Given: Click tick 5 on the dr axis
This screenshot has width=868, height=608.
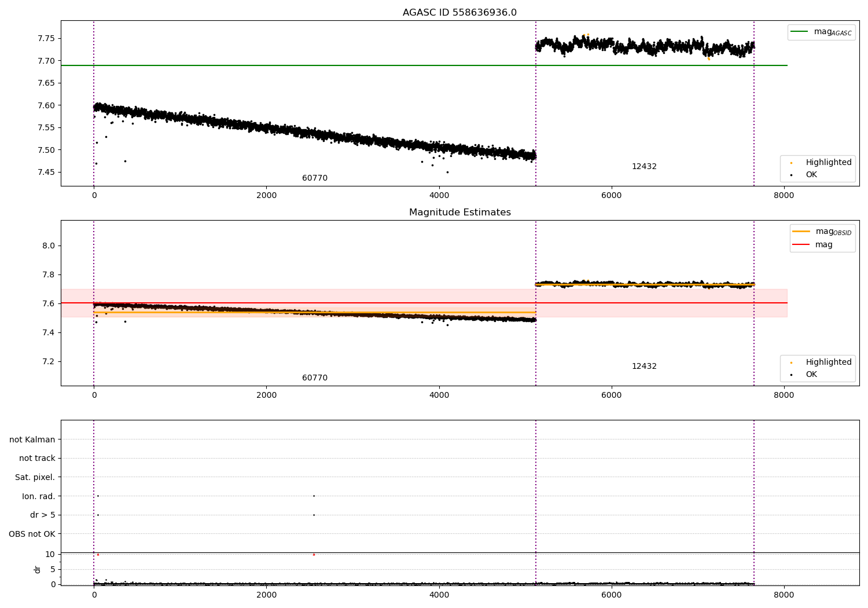Looking at the screenshot, I should [53, 570].
